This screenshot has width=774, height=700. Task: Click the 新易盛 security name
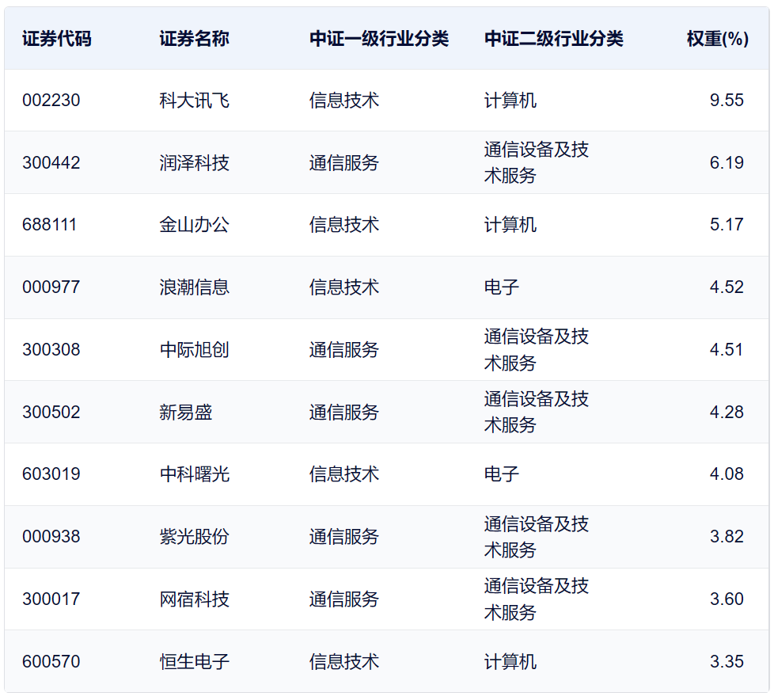coord(185,413)
